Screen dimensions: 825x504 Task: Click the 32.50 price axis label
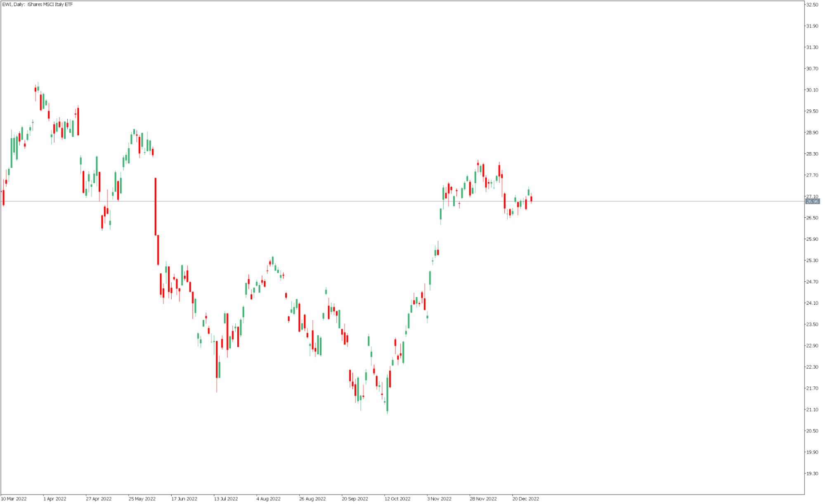point(812,5)
